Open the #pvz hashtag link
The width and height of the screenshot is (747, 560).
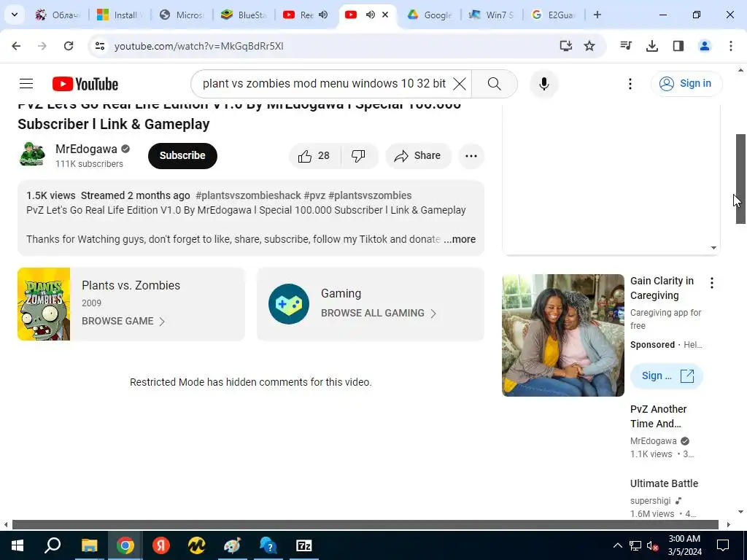click(314, 195)
